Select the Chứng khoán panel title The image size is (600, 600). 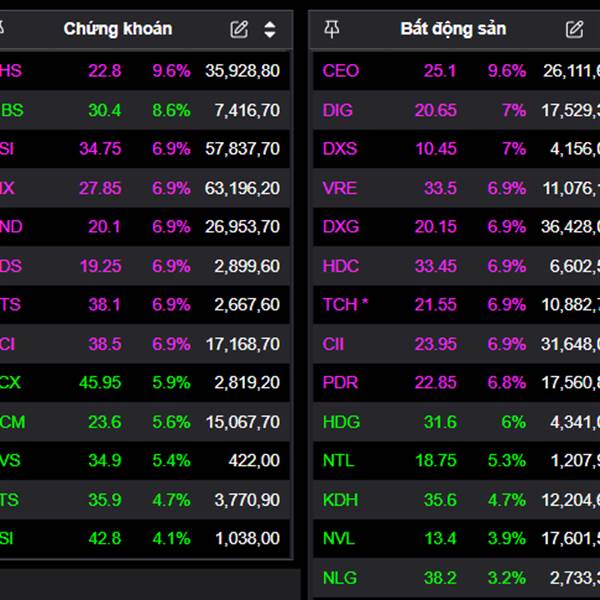point(117,29)
